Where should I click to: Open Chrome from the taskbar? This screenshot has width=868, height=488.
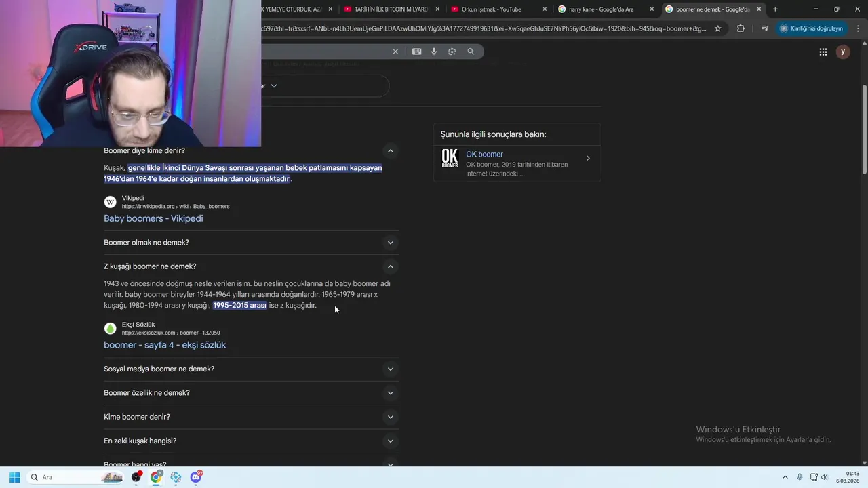[x=156, y=477]
